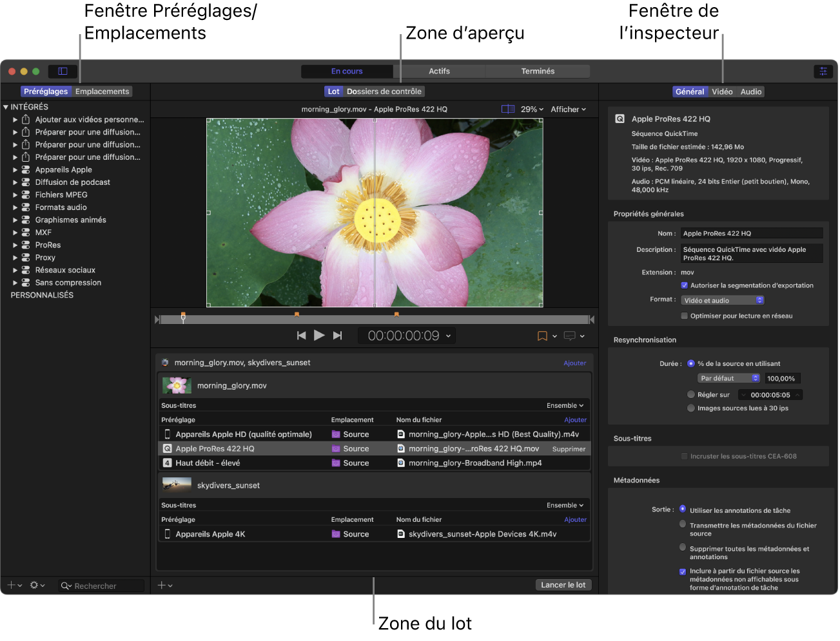This screenshot has height=641, width=840.
Task: Open the inspector settings icon at top right
Action: click(823, 72)
